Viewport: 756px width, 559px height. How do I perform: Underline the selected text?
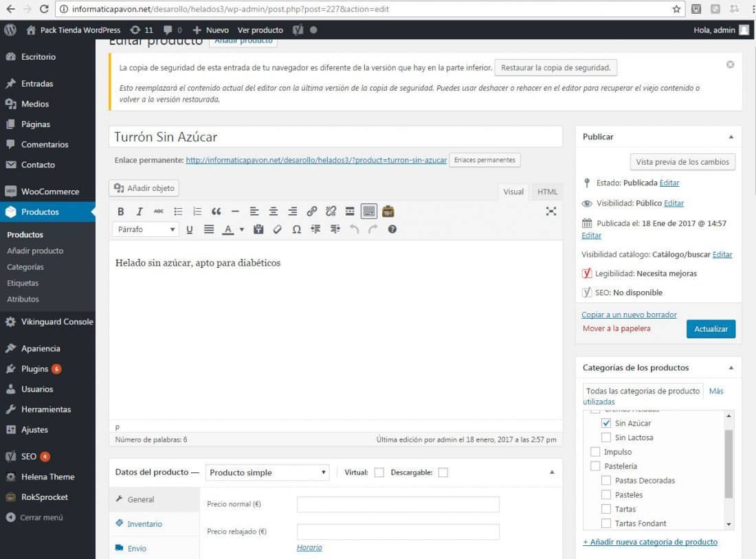click(190, 229)
